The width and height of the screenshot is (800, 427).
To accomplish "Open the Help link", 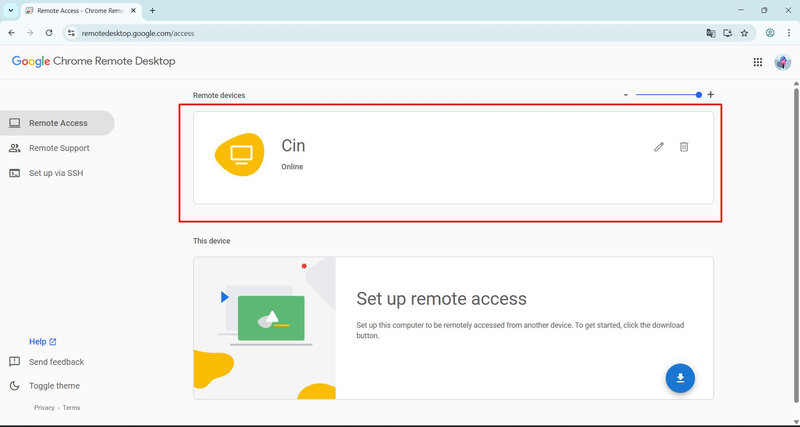I will tap(43, 342).
